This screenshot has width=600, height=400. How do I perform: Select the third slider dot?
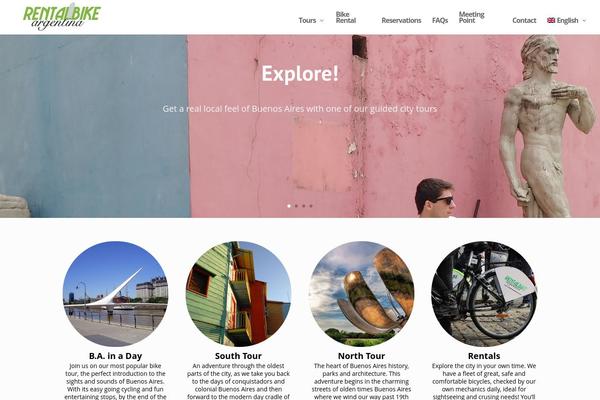(x=303, y=206)
